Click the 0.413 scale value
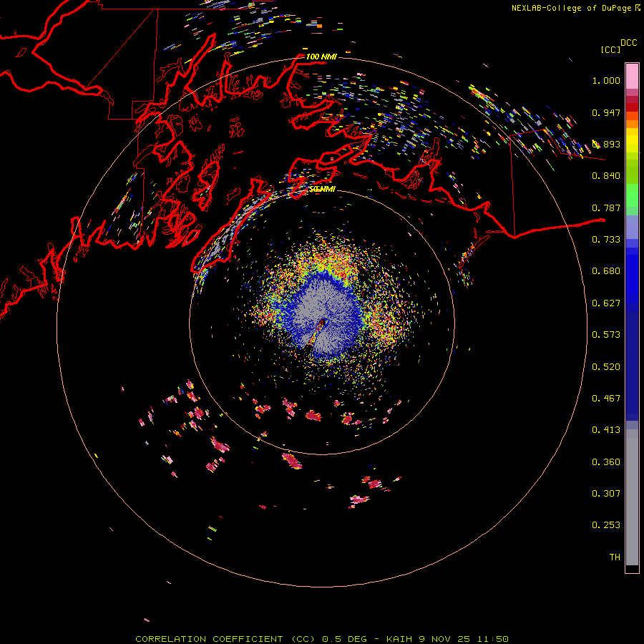The width and height of the screenshot is (644, 644). pyautogui.click(x=606, y=430)
